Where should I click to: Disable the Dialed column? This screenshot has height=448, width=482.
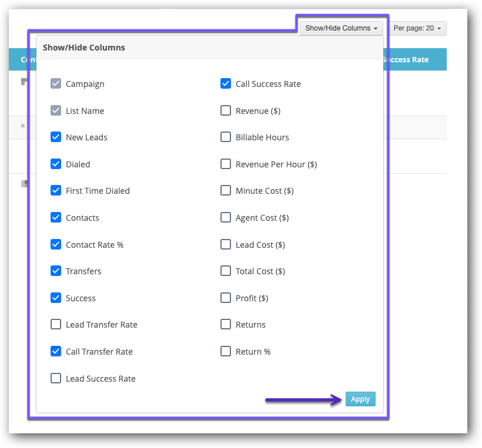click(56, 164)
